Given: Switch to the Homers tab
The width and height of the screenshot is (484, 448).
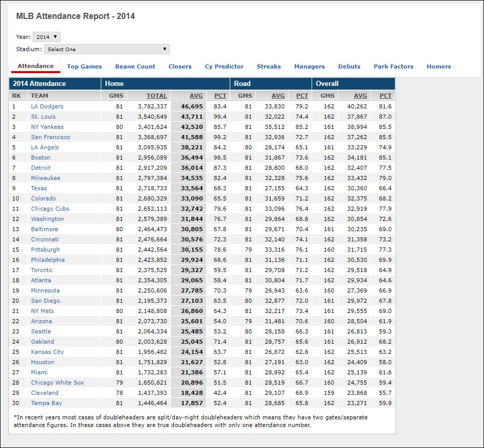Looking at the screenshot, I should coord(438,66).
